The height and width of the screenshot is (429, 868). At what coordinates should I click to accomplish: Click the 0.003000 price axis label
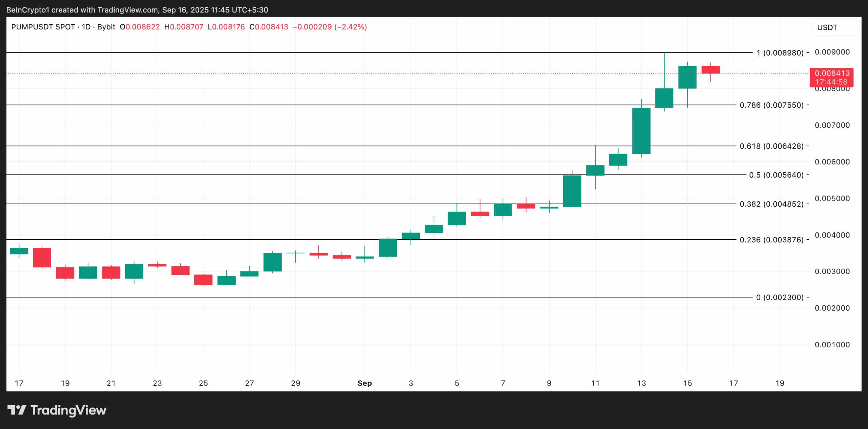tap(832, 271)
